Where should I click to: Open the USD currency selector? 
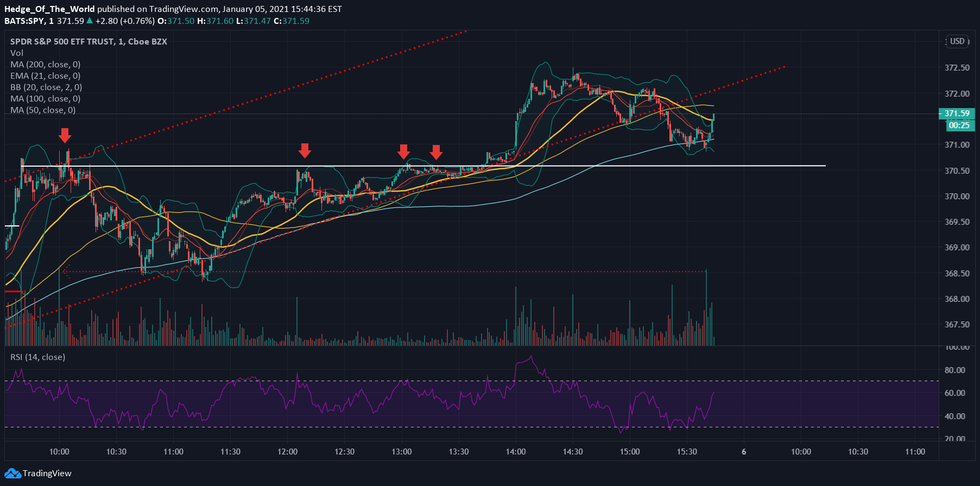[x=957, y=41]
